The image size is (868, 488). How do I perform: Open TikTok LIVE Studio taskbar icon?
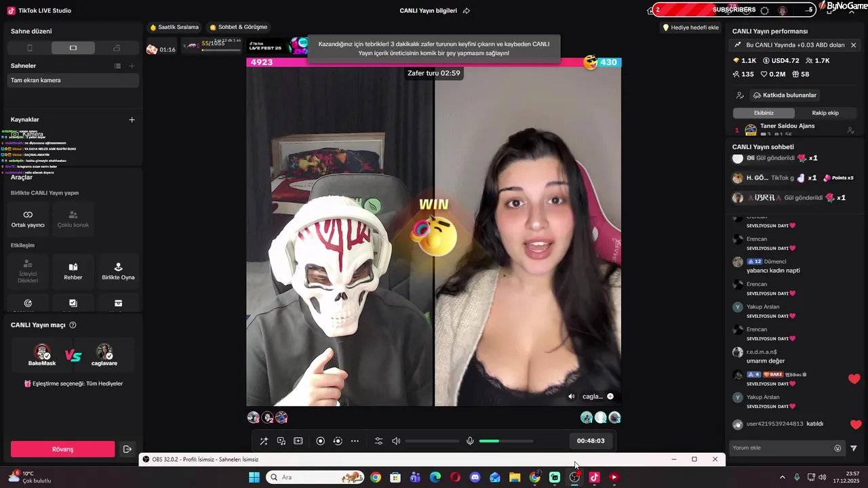coord(595,477)
